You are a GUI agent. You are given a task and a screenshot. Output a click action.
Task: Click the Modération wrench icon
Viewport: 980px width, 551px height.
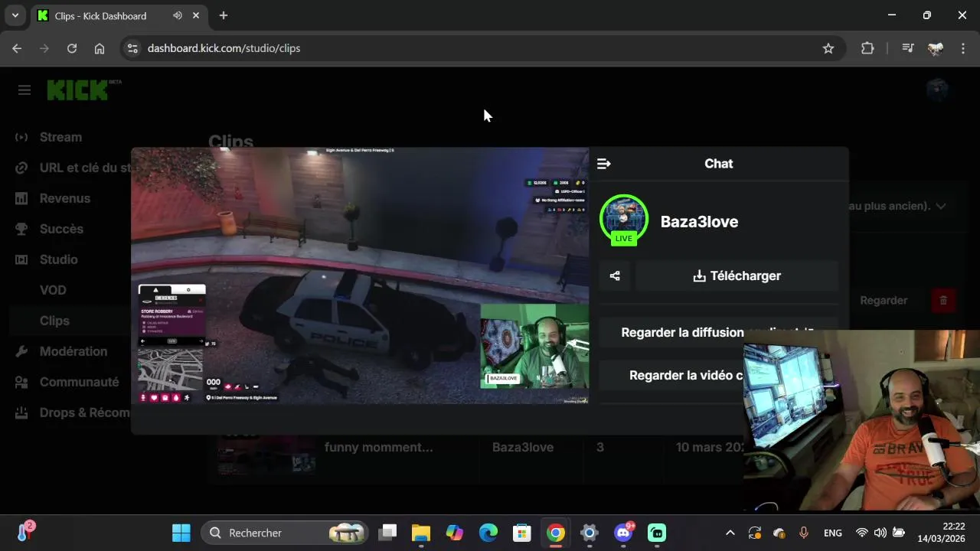[x=21, y=351]
